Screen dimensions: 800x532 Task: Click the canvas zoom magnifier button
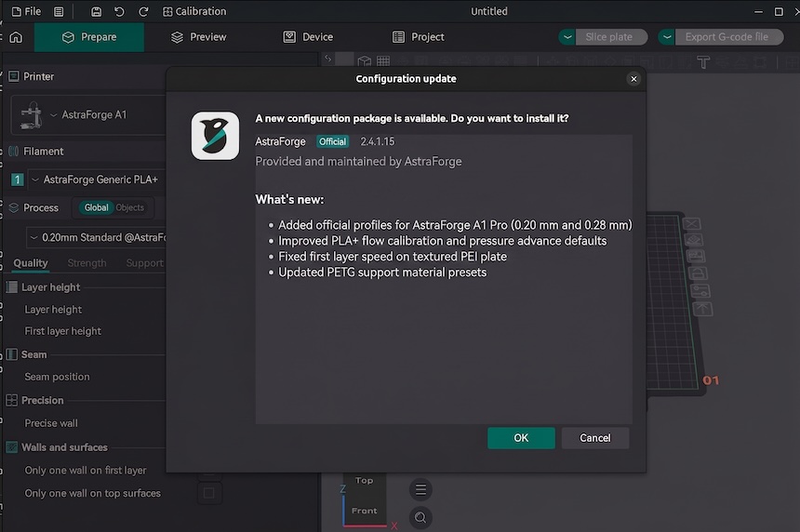(x=420, y=518)
